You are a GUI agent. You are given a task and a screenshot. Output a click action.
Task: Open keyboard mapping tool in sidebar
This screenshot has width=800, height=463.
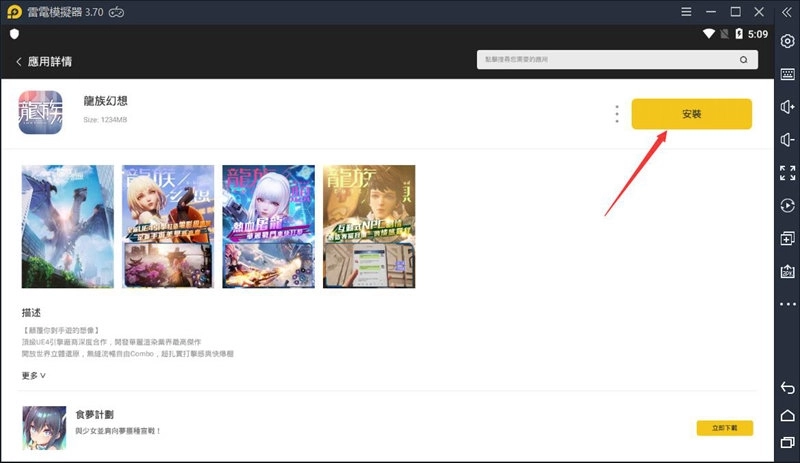(787, 74)
